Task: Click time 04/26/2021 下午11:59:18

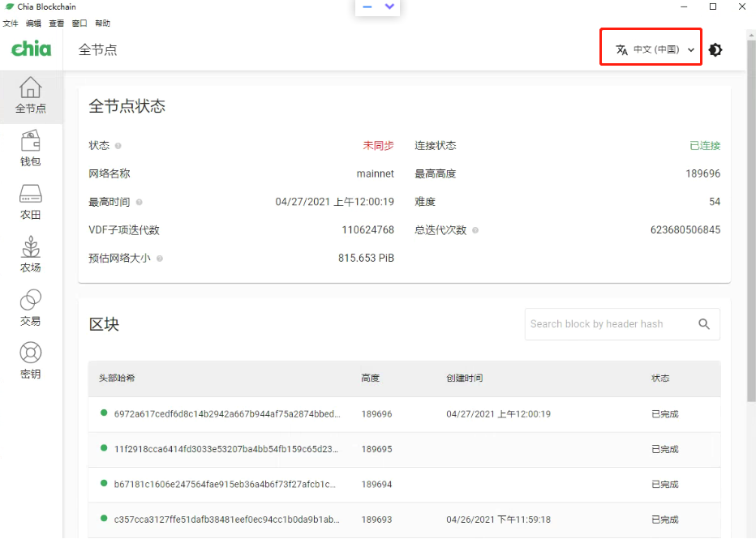Action: 499,520
